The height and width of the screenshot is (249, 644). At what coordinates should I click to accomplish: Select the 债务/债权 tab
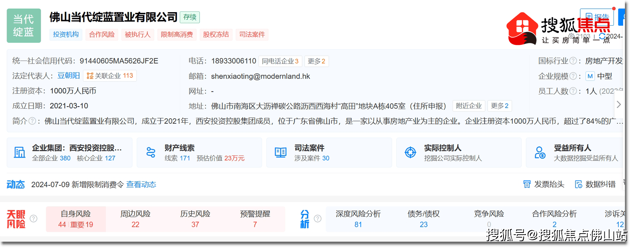[x=423, y=219]
